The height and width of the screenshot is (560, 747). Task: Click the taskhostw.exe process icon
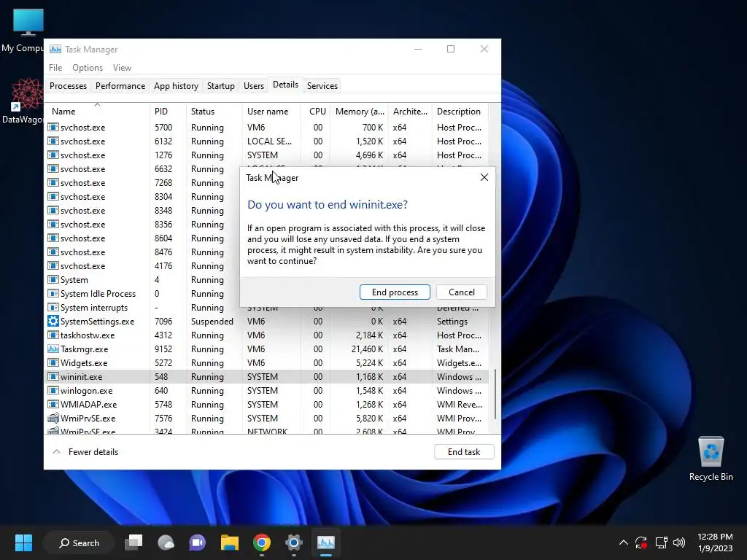coord(53,335)
